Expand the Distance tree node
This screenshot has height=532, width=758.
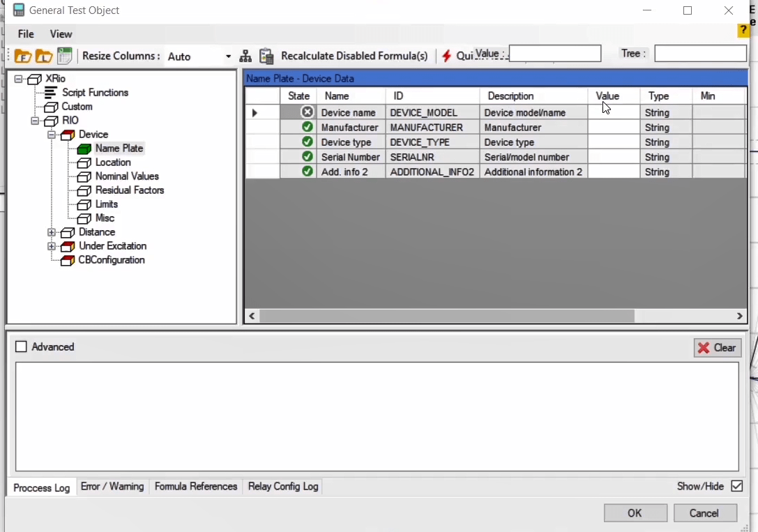tap(52, 232)
